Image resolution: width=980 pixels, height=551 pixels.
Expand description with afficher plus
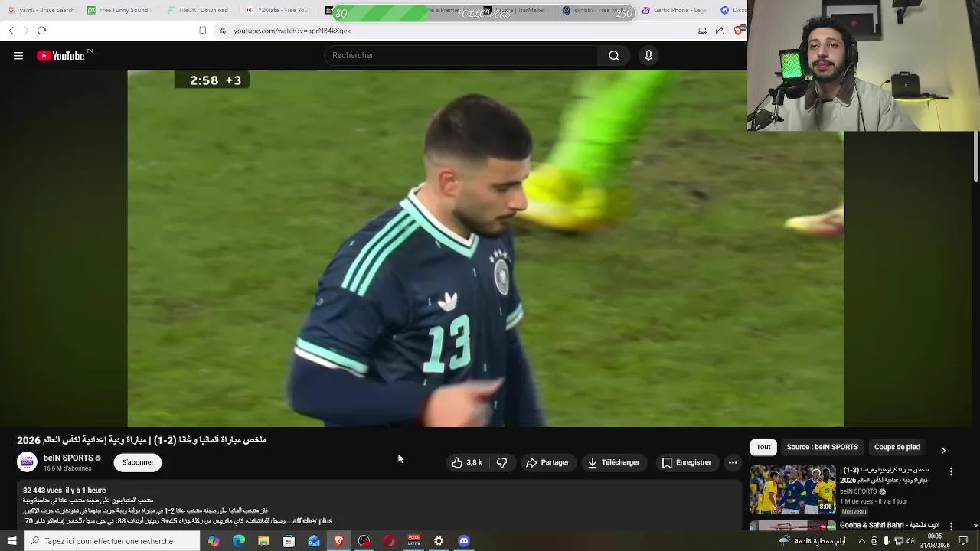pyautogui.click(x=312, y=521)
